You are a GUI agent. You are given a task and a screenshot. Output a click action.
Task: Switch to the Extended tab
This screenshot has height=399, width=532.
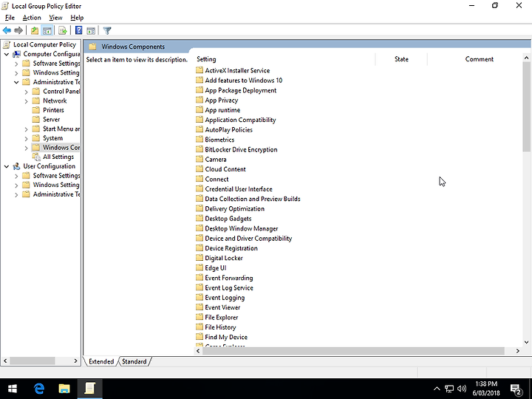pos(101,361)
